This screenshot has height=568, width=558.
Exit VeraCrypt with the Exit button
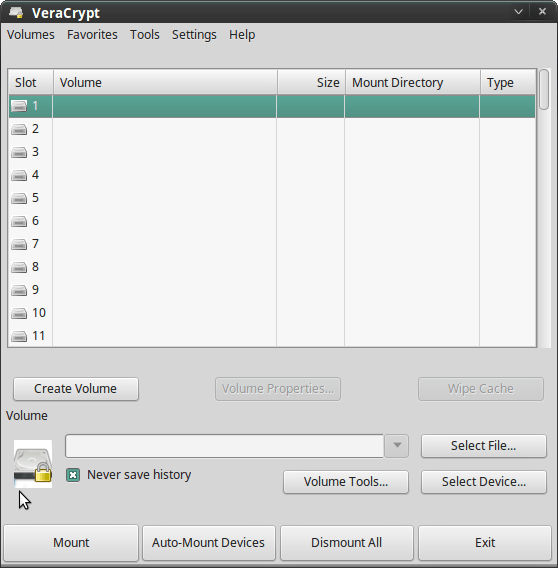click(485, 543)
